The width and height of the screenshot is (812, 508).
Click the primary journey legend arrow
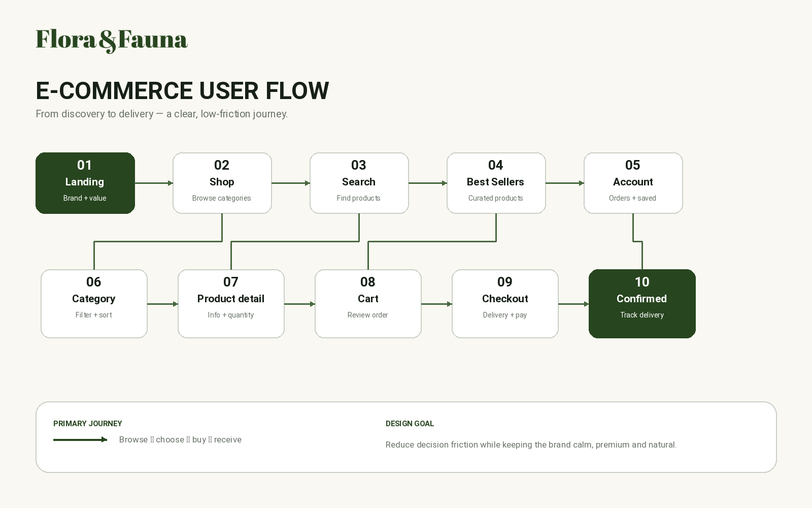point(80,440)
